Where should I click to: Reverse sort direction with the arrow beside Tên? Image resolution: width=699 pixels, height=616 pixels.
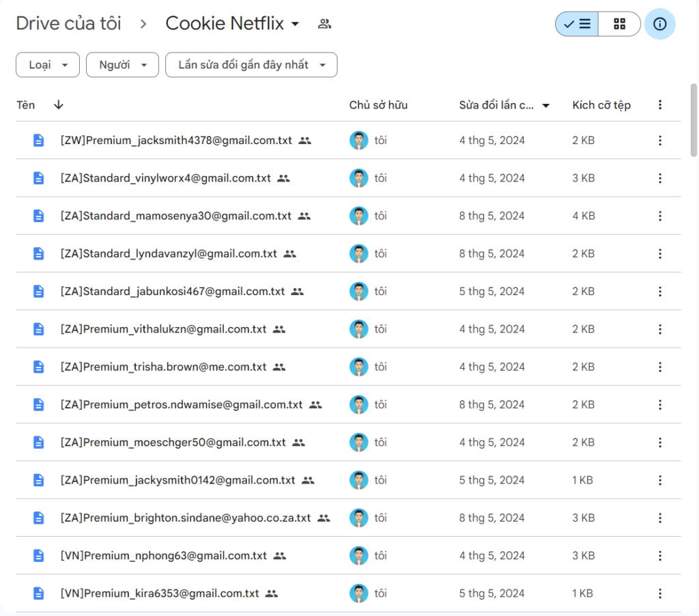coord(59,105)
